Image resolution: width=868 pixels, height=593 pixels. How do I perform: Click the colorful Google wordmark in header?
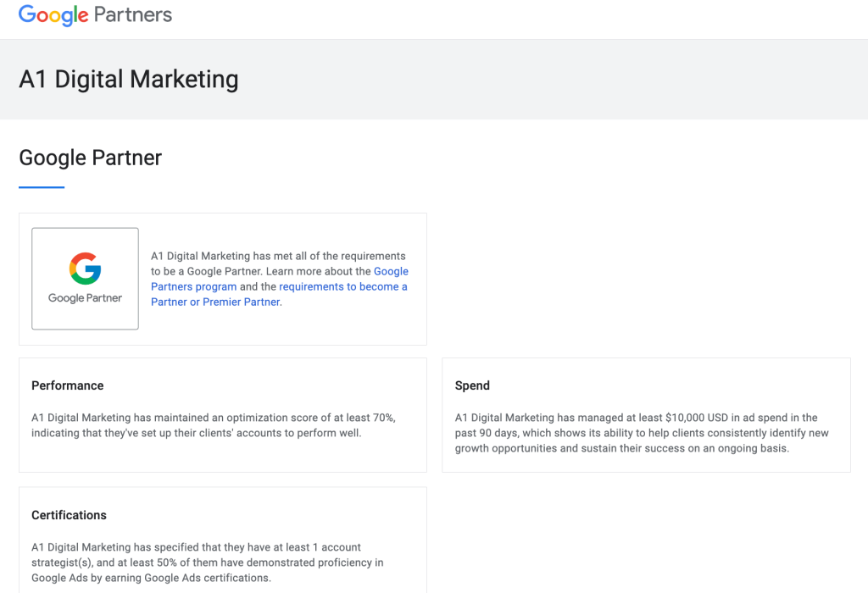(53, 15)
